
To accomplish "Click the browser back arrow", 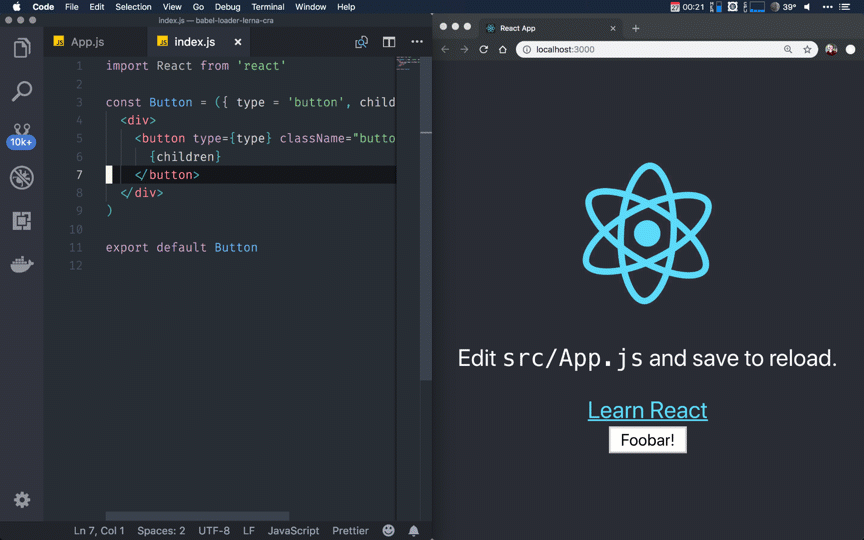I will pos(445,49).
